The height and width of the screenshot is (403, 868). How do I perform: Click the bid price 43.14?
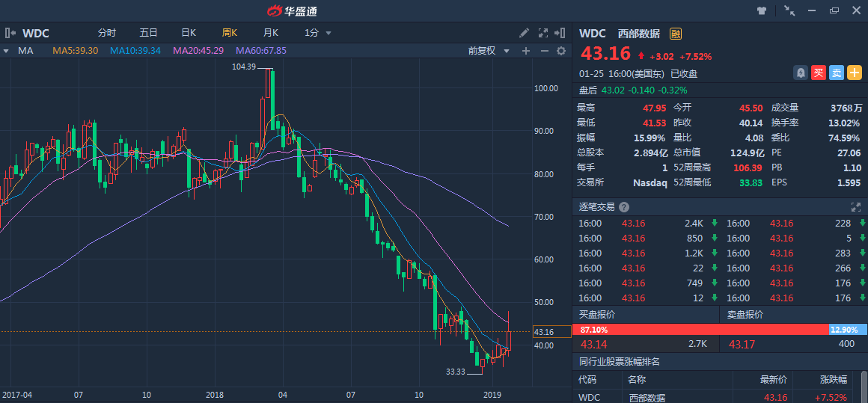tap(593, 344)
